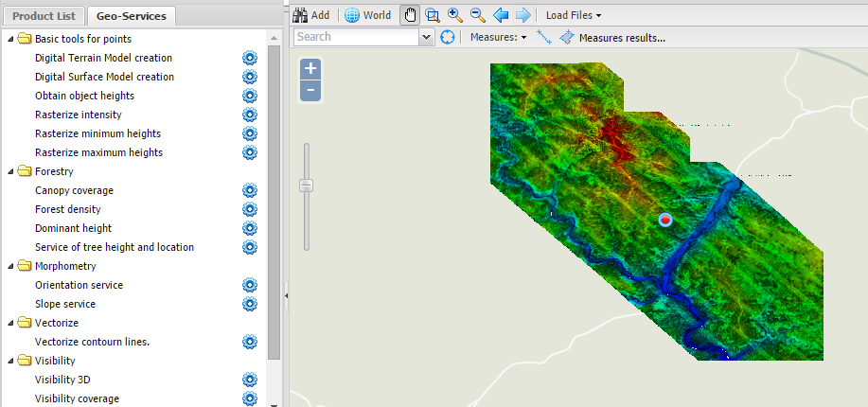The image size is (868, 407).
Task: Select the zoom-to-box tool
Action: pyautogui.click(x=433, y=15)
